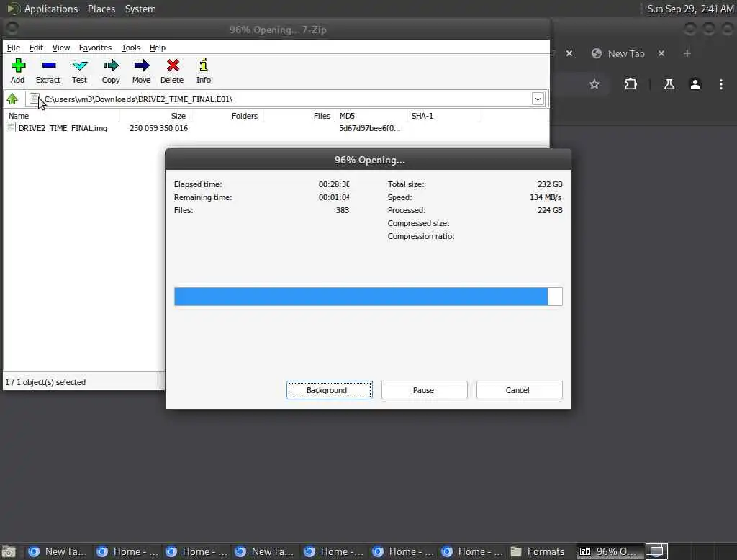This screenshot has width=737, height=560.
Task: Open Applications menu in top panel
Action: pyautogui.click(x=51, y=9)
